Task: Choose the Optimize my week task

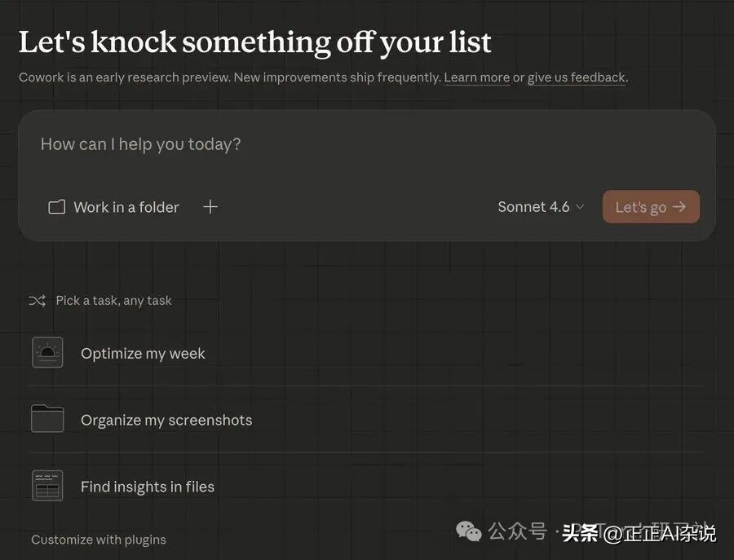Action: pyautogui.click(x=143, y=354)
